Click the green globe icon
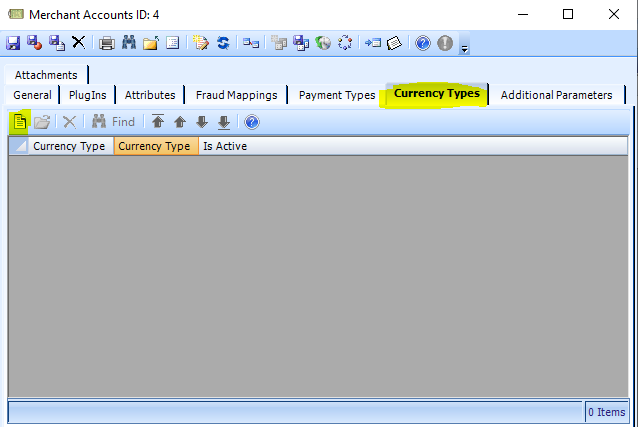The height and width of the screenshot is (427, 638). [x=323, y=43]
